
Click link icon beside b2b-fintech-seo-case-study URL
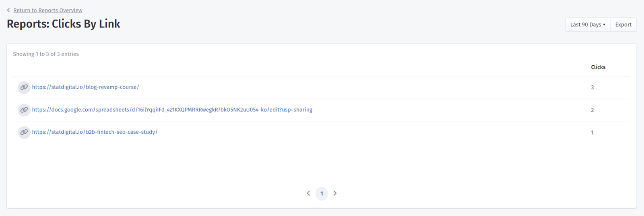(24, 132)
